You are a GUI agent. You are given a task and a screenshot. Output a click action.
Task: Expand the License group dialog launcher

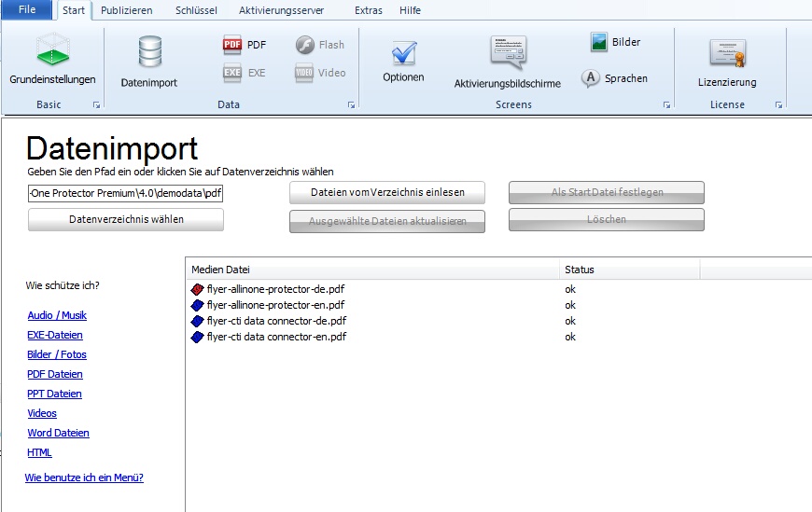click(x=778, y=105)
